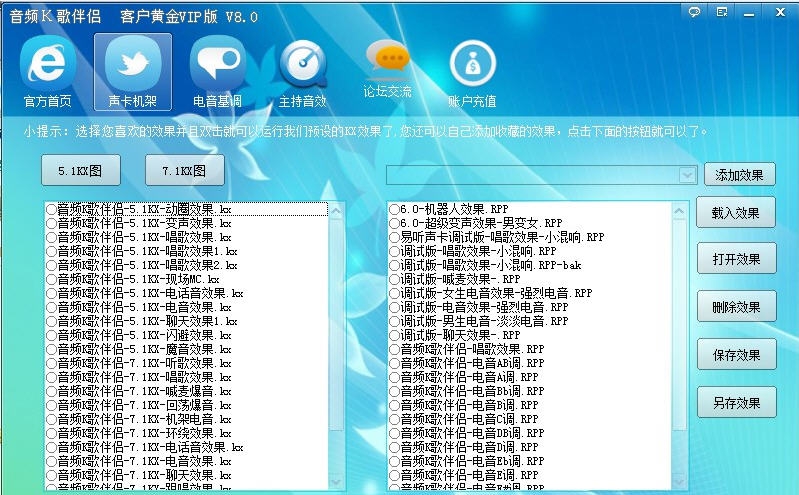799x495 pixels.
Task: Select 音频K歌伴侣-7.1KX-机架电音.kx entry
Action: (139, 420)
